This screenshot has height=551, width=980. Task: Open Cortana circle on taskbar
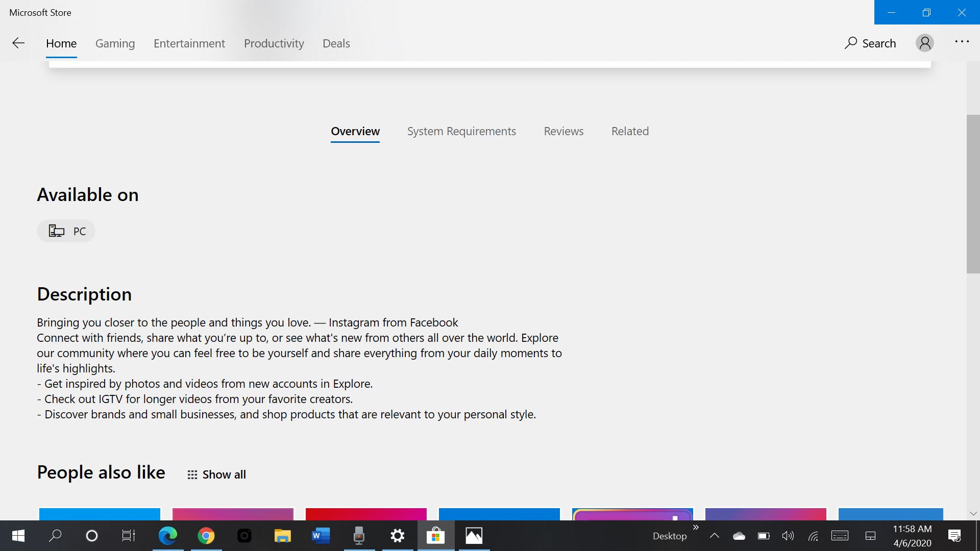coord(92,536)
